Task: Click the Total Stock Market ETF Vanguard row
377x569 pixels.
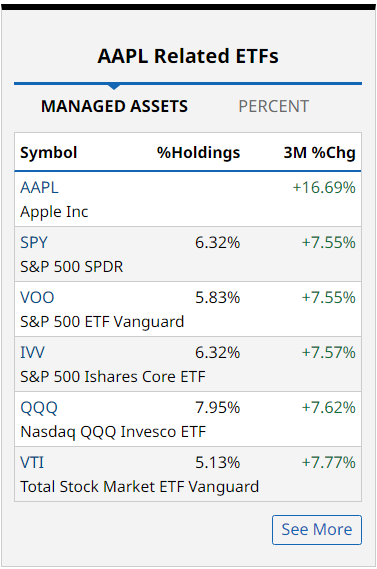Action: tap(188, 474)
